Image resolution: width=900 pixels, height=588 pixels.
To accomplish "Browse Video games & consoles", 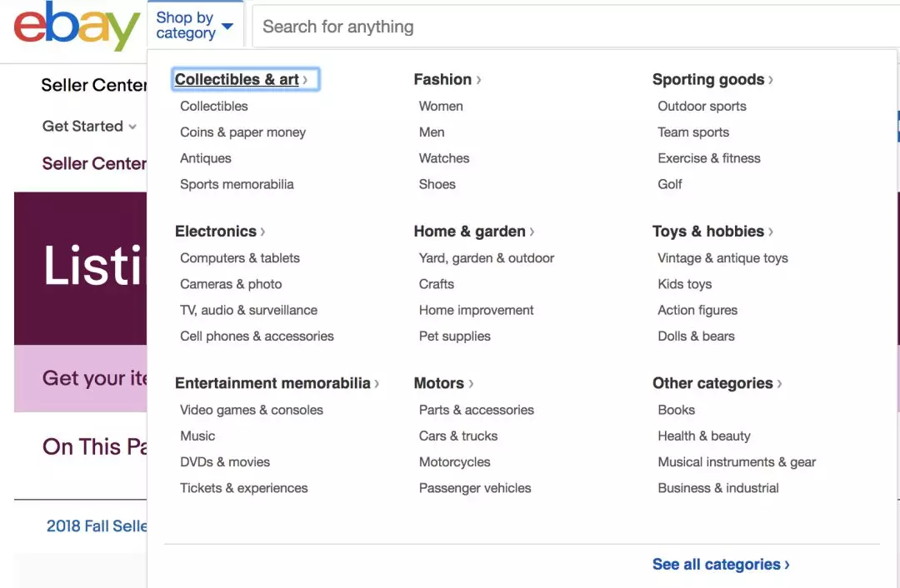I will pos(251,410).
